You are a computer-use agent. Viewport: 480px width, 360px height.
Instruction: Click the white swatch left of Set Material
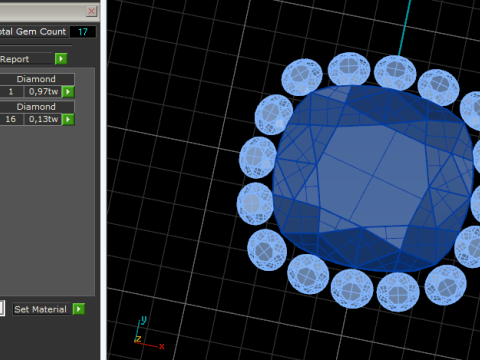click(x=2, y=308)
